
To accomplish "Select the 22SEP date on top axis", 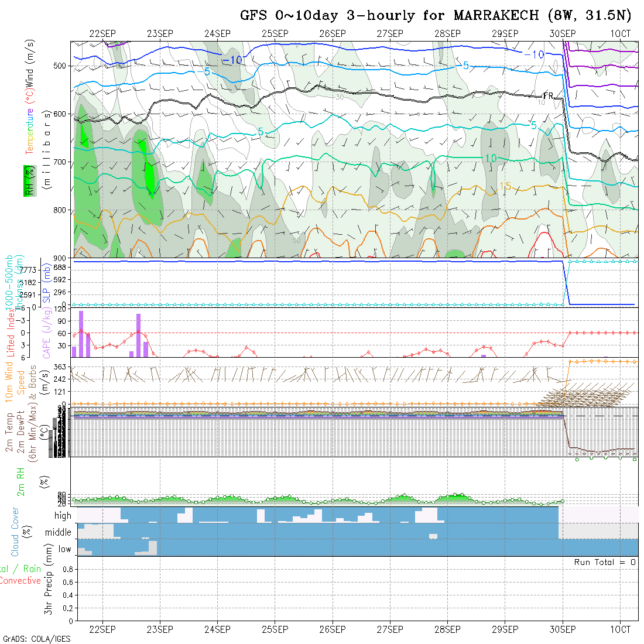I will tap(102, 34).
